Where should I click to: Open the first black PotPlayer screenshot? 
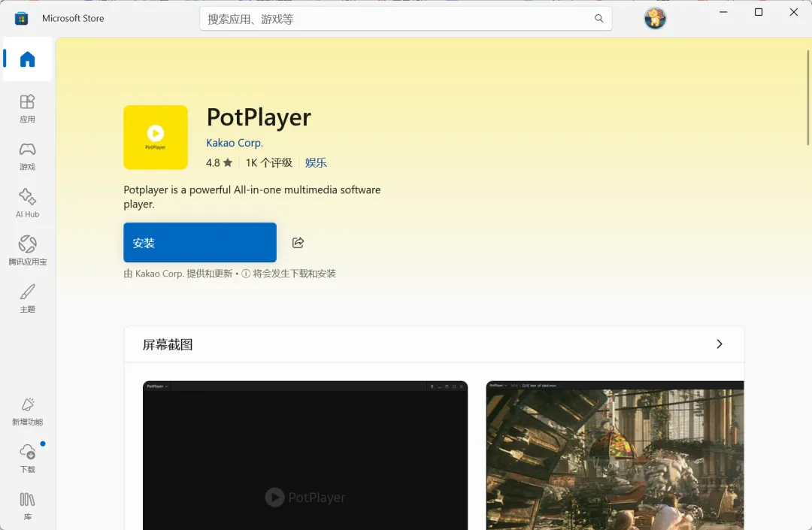(305, 456)
